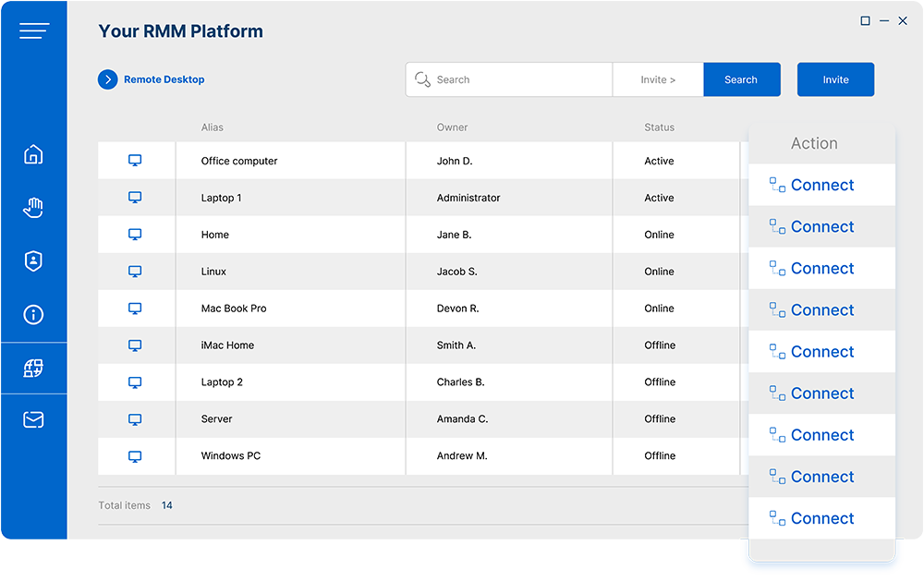Open the Remote Desktop link

(x=164, y=79)
